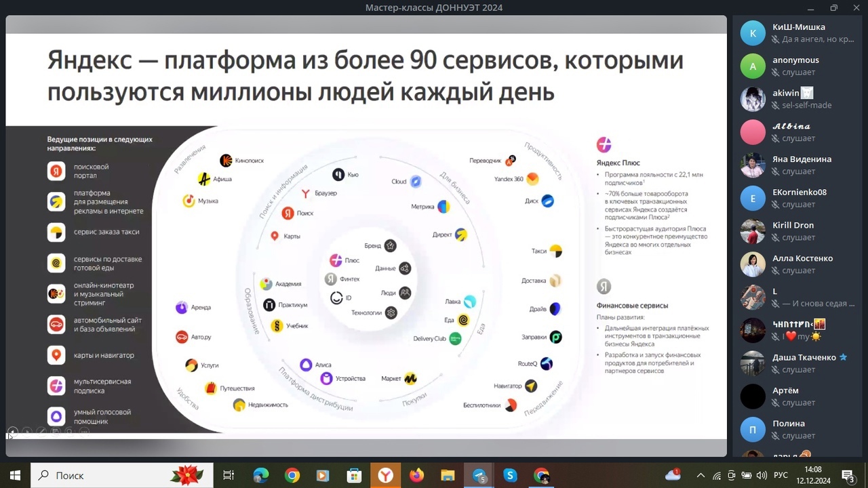Open Алла Костенко's avatar
The width and height of the screenshot is (868, 488).
click(753, 264)
